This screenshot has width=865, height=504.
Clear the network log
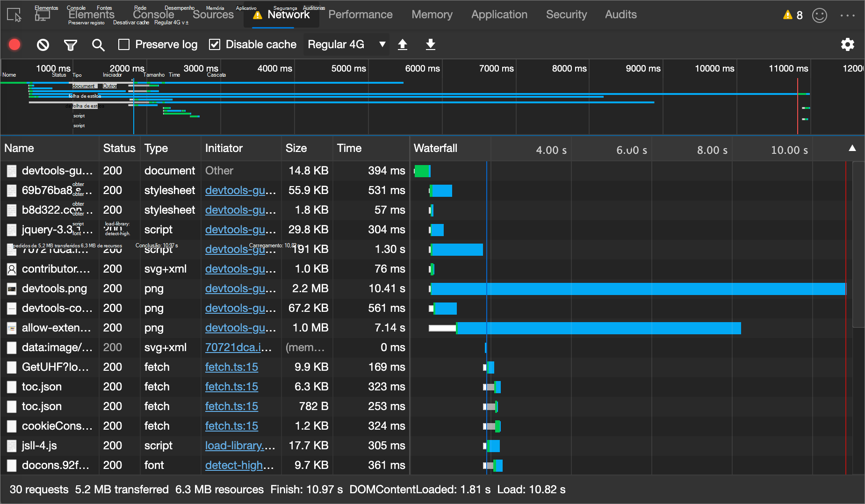coord(43,45)
